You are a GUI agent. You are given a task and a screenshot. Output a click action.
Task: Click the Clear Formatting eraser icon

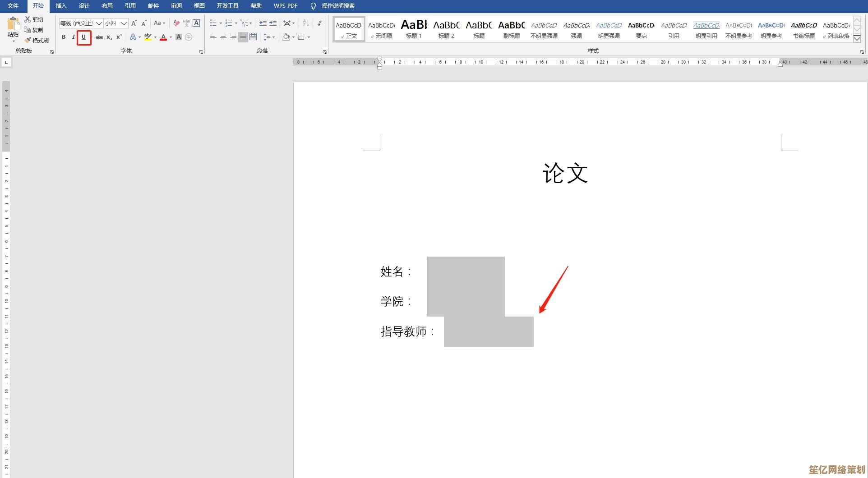[x=176, y=23]
